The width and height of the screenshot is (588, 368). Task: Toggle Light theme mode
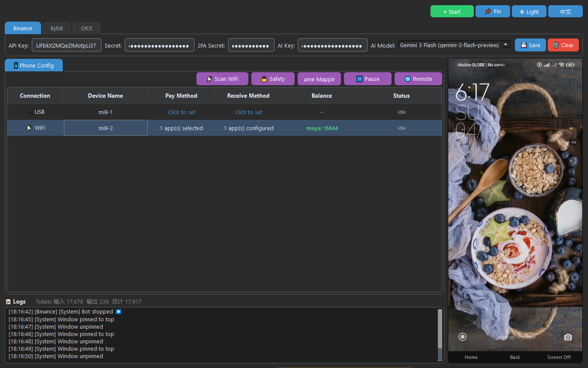point(529,12)
